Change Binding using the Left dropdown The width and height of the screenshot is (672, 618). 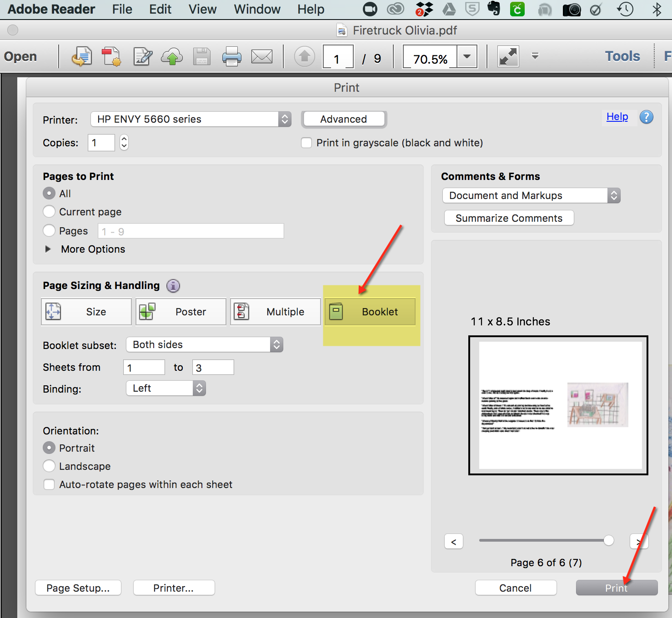click(165, 388)
